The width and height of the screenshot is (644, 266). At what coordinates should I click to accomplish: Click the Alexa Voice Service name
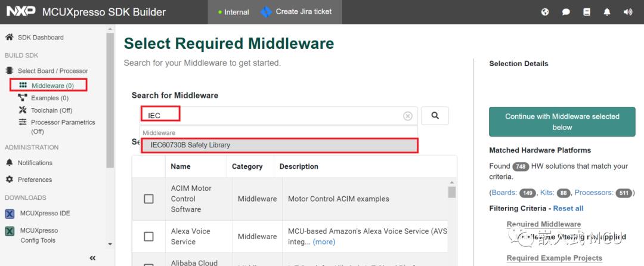[191, 236]
